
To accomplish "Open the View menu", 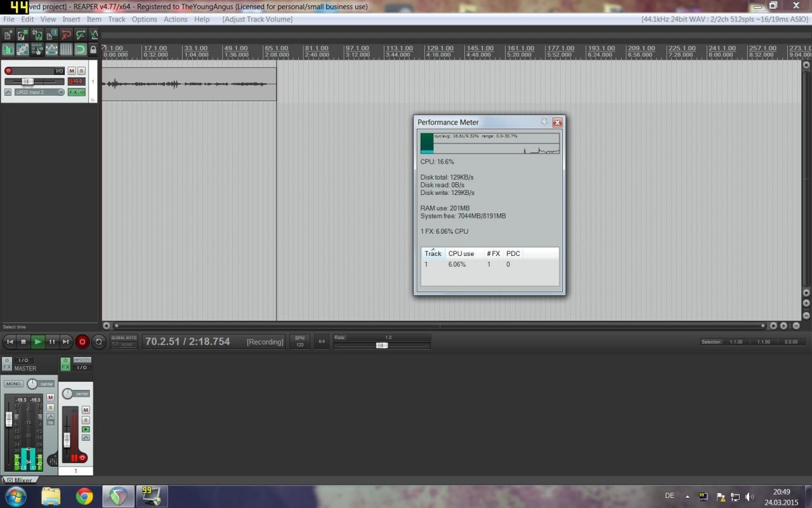I will tap(48, 19).
